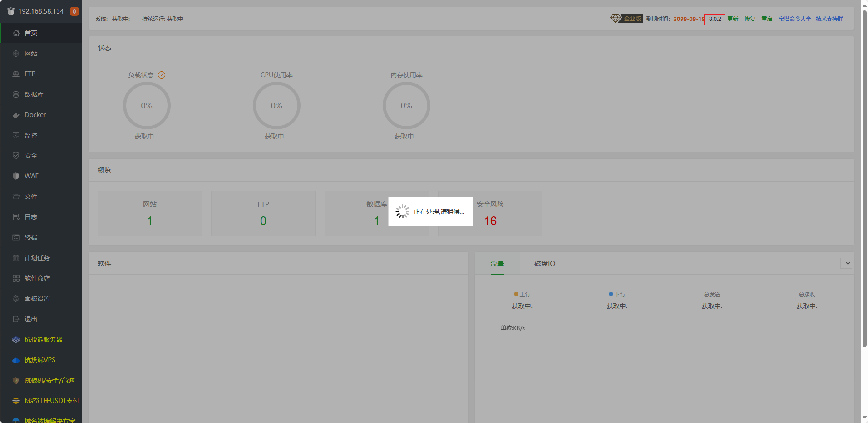Click the 软件商店 grid icon

click(x=16, y=278)
